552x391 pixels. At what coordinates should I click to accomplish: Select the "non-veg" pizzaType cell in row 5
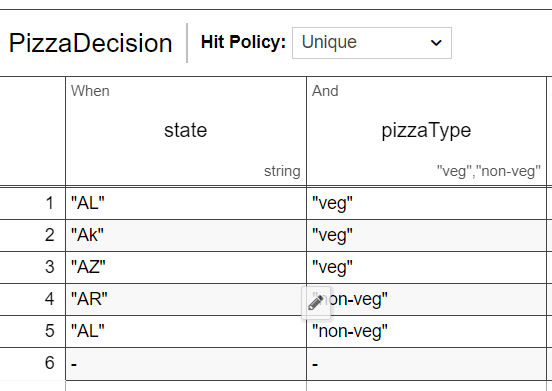tap(426, 331)
